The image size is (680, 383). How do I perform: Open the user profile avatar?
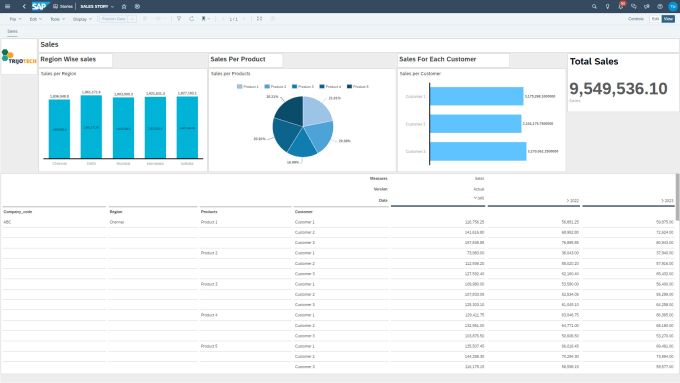[x=673, y=7]
